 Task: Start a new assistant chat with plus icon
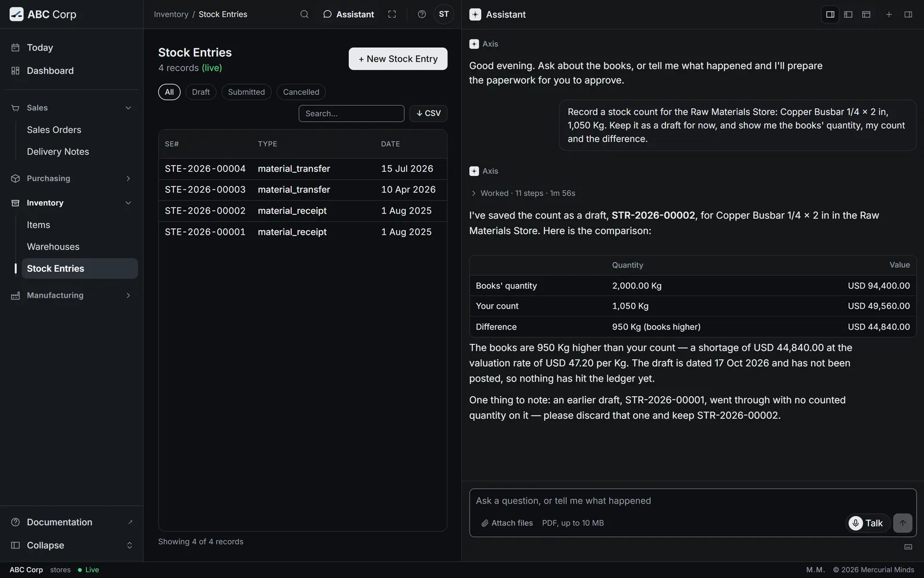pyautogui.click(x=889, y=14)
